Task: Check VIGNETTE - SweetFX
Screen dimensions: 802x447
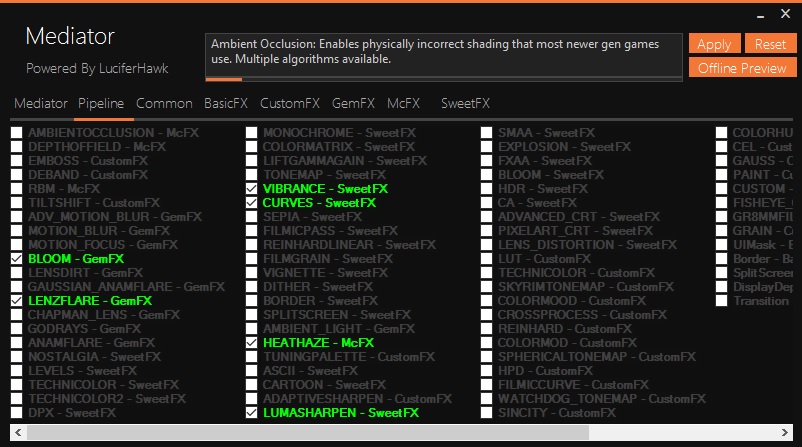Action: [x=252, y=273]
